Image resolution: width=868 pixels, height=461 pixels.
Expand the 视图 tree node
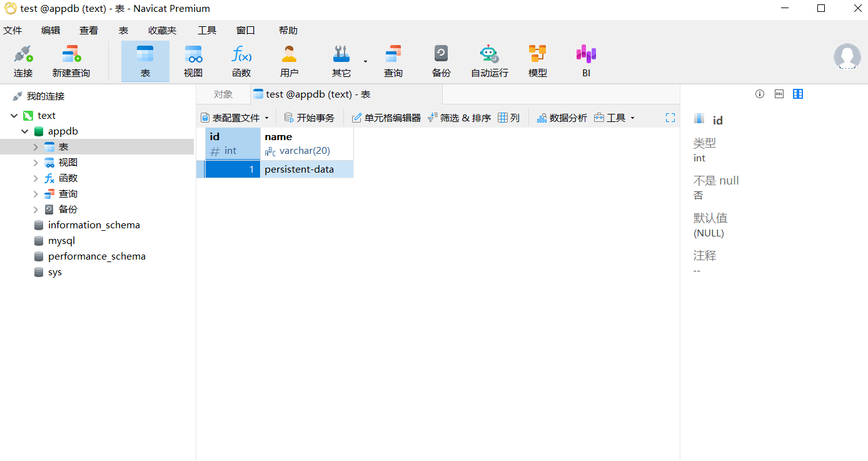click(x=36, y=163)
